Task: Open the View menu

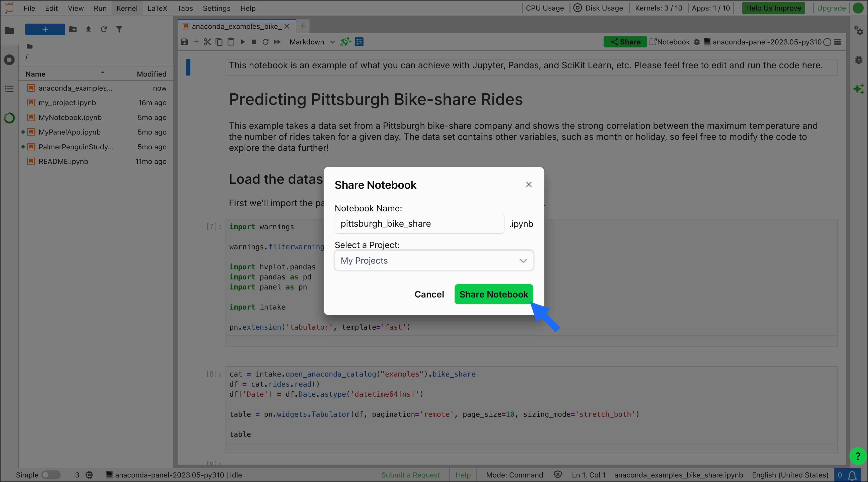Action: tap(76, 8)
